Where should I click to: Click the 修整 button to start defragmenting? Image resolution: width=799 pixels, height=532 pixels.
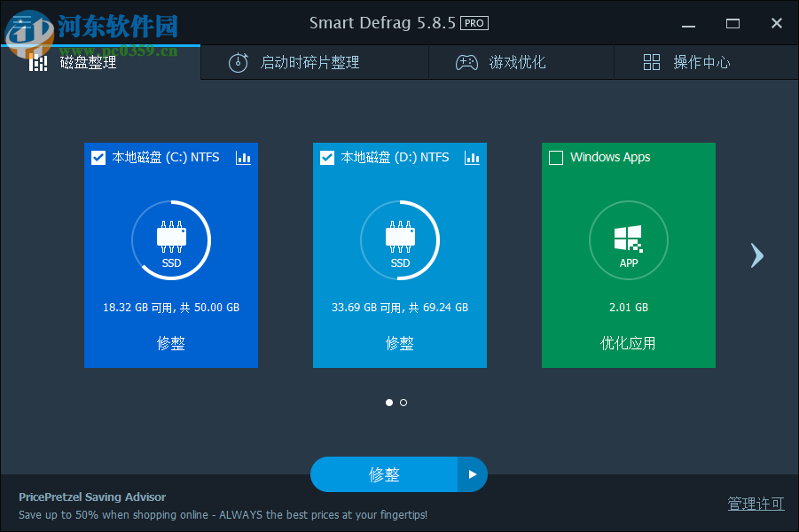386,474
